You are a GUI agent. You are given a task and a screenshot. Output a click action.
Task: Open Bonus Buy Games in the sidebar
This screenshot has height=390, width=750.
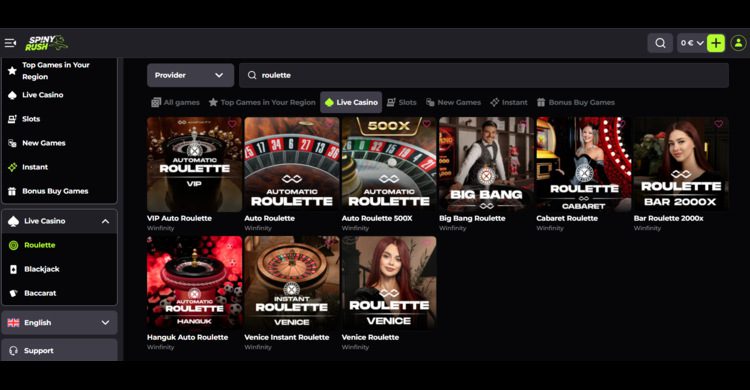(59, 191)
